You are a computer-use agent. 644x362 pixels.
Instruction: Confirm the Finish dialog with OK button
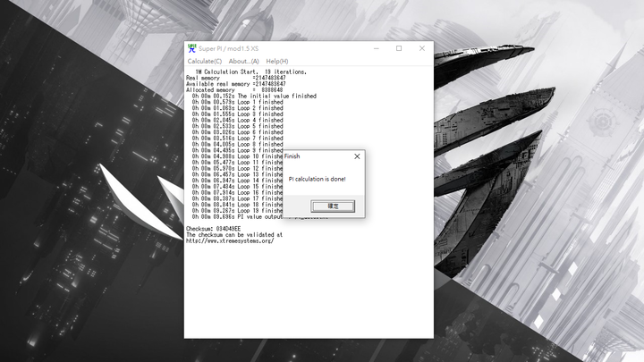click(333, 206)
